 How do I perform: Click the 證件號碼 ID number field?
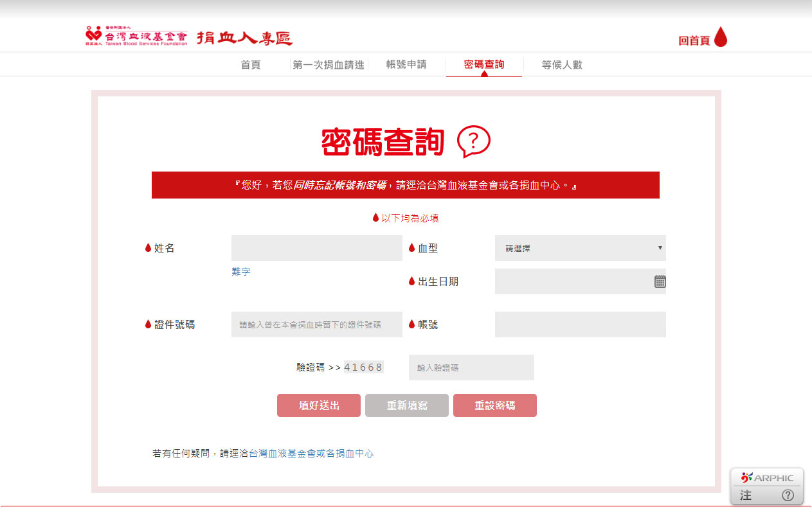pyautogui.click(x=316, y=324)
